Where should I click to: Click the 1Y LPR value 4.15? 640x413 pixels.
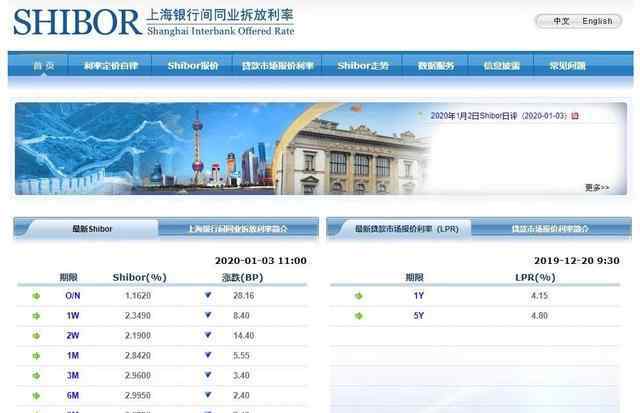tap(539, 295)
